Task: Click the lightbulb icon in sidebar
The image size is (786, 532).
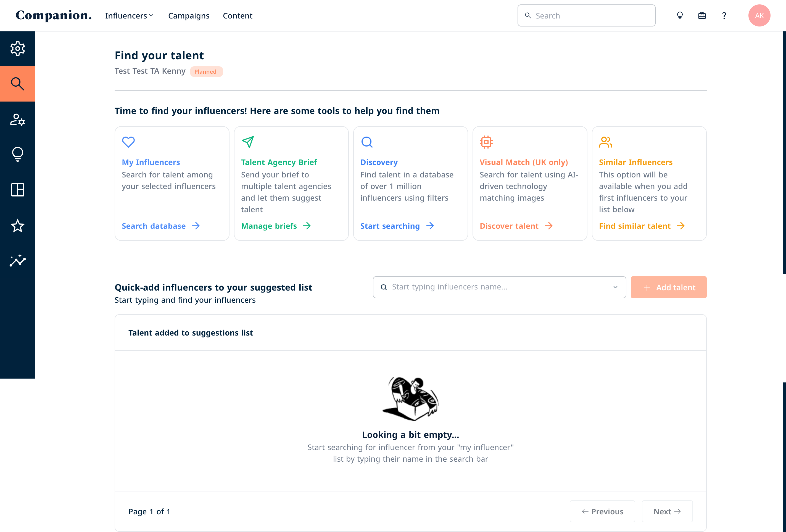Action: [18, 155]
